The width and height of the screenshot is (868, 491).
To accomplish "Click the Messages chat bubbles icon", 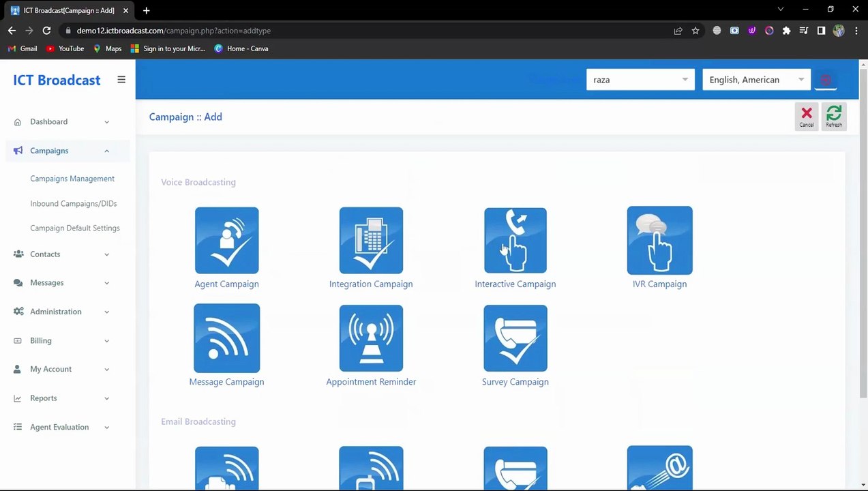I will coord(18,283).
